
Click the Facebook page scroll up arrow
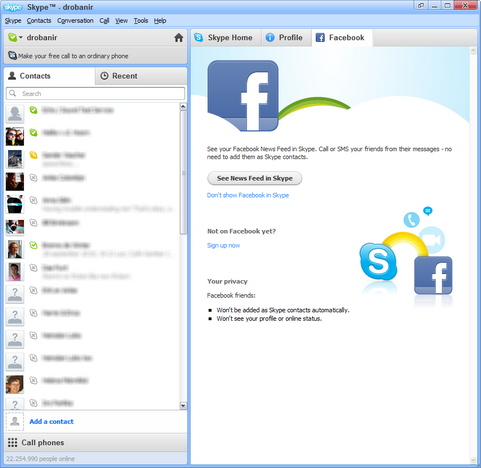coord(473,51)
